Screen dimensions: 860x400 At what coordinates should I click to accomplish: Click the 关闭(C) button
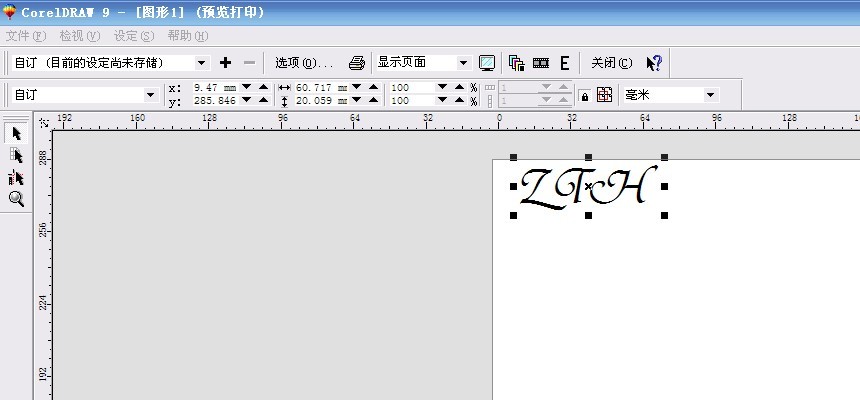(x=612, y=63)
